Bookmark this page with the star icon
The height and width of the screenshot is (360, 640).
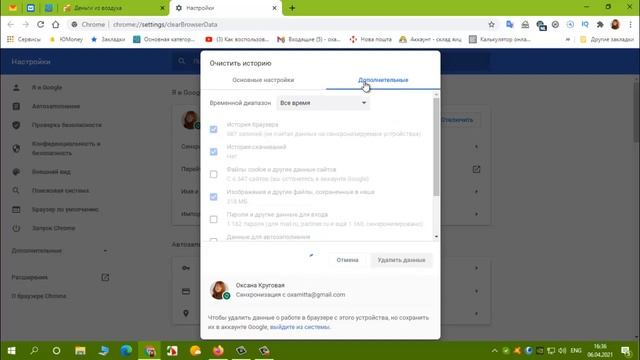491,24
